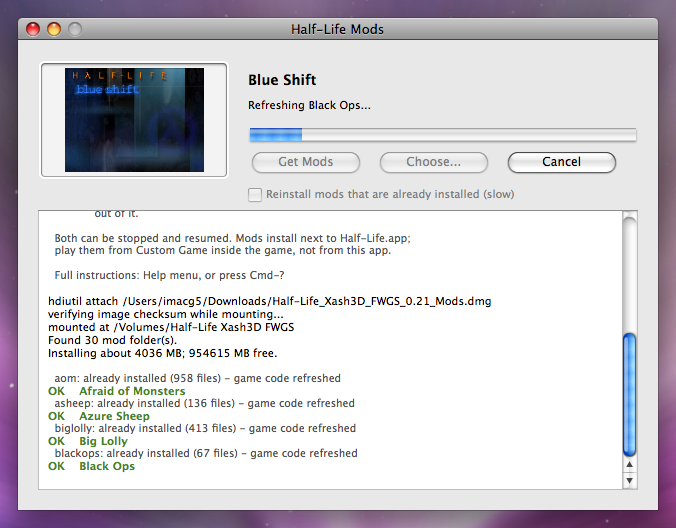Click the disabled gray zoom button
Screen dimensions: 676x528
(75, 29)
